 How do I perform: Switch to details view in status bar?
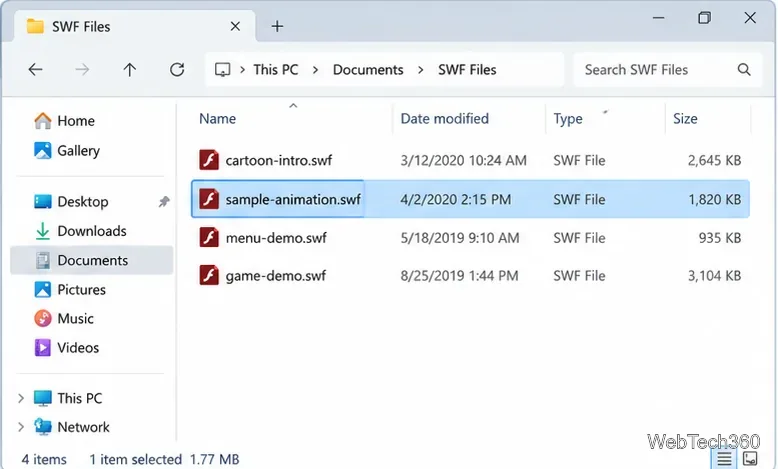click(724, 458)
